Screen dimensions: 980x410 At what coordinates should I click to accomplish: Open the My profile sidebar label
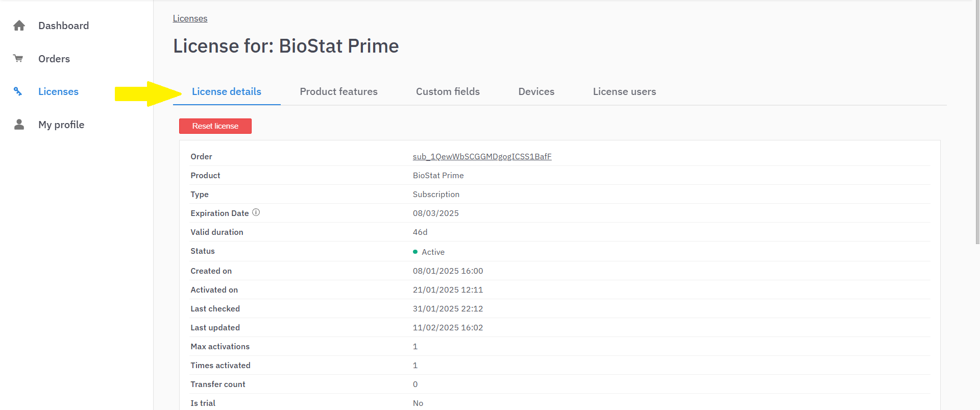tap(61, 125)
